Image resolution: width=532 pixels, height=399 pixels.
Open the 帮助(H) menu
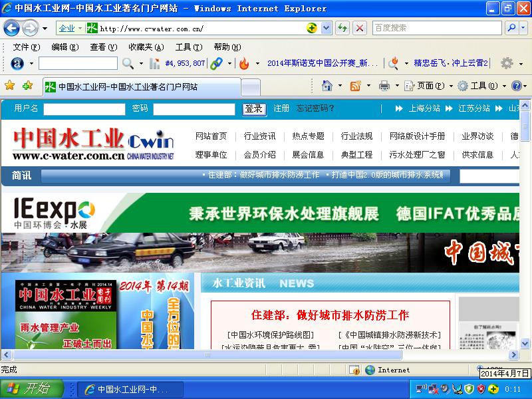click(227, 47)
